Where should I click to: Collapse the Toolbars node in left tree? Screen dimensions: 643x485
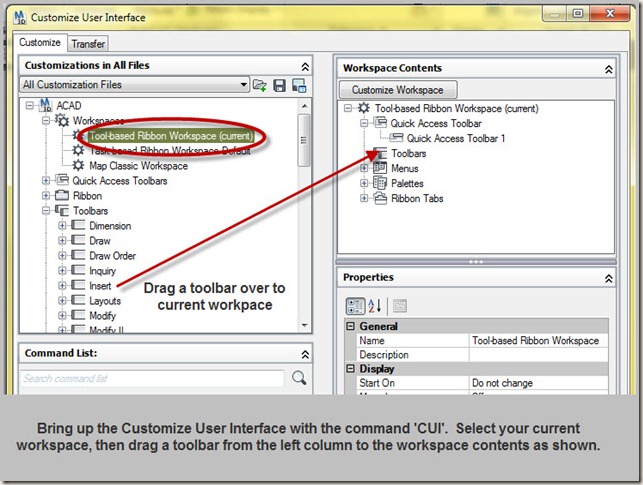[x=46, y=211]
